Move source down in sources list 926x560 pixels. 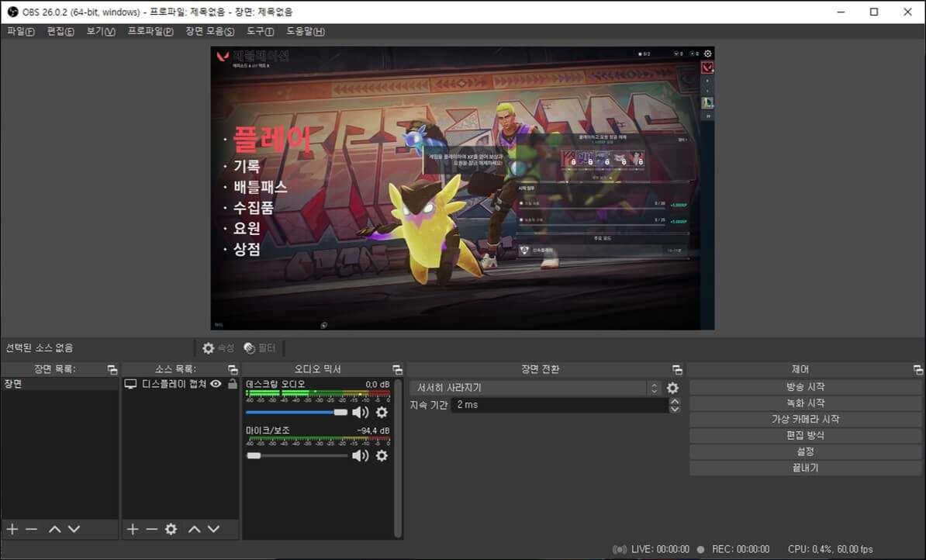214,529
